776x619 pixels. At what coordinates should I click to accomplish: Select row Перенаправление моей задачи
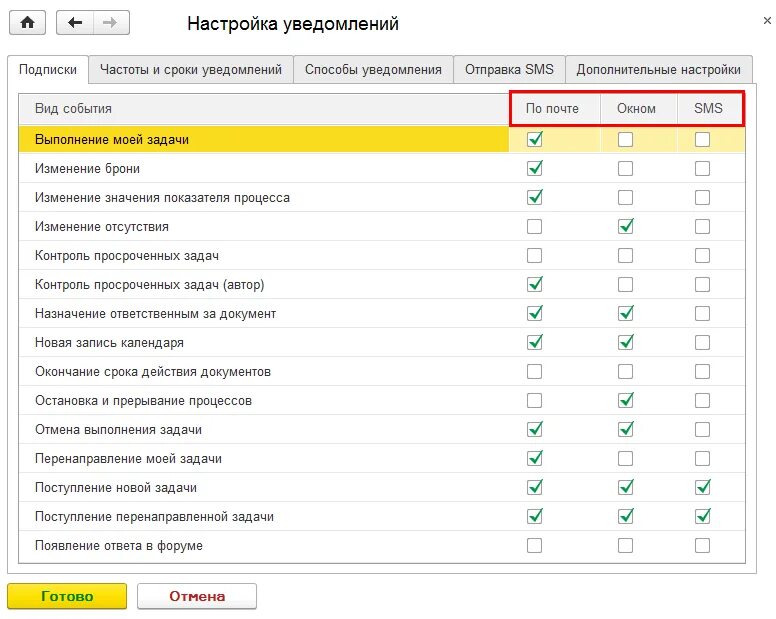coord(382,459)
